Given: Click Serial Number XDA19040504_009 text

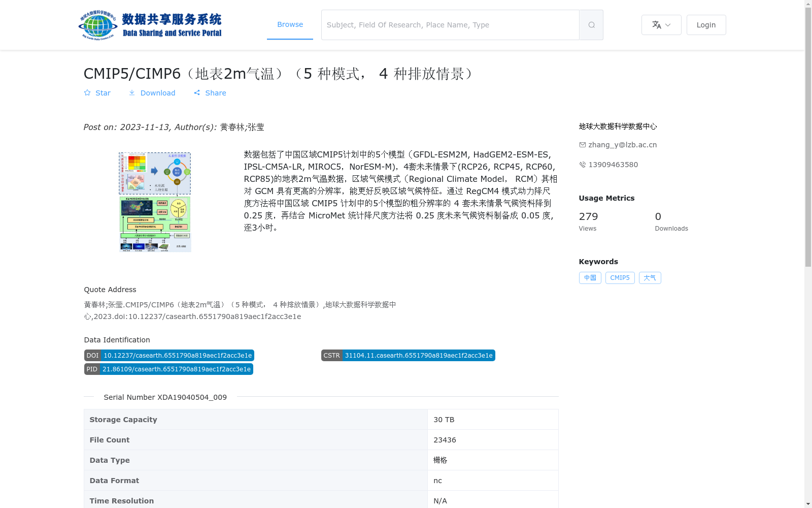Looking at the screenshot, I should [x=165, y=397].
